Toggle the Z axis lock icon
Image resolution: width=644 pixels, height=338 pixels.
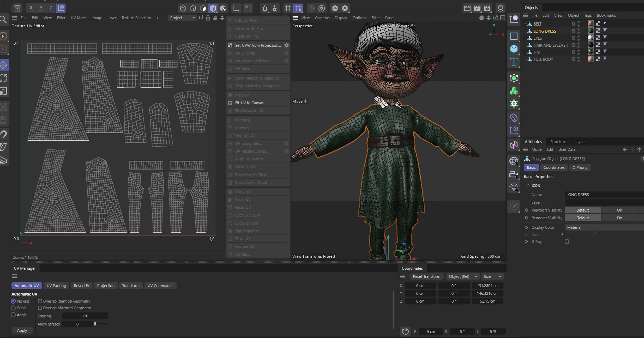51,8
